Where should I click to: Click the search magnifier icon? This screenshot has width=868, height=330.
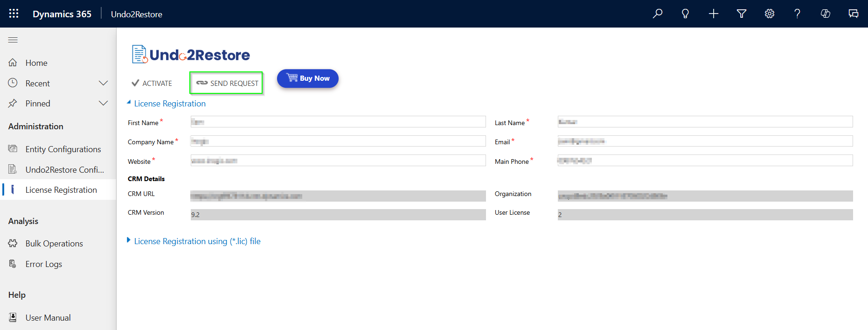tap(658, 14)
